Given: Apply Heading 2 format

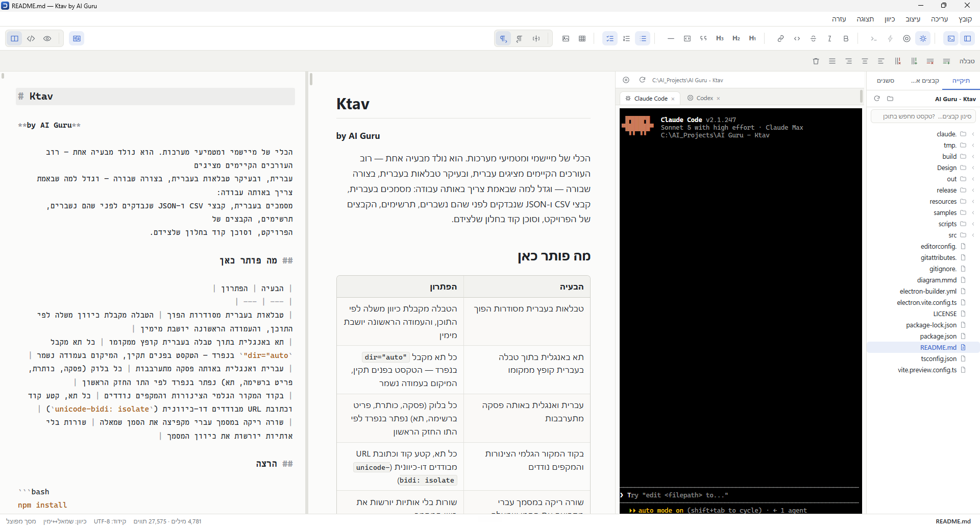Looking at the screenshot, I should click(736, 38).
